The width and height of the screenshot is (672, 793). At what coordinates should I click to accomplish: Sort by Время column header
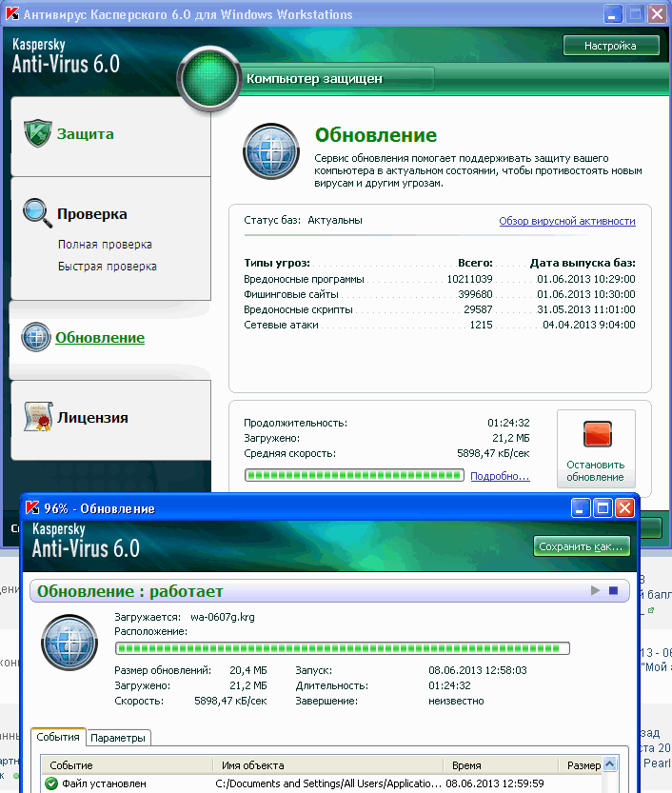click(x=501, y=765)
